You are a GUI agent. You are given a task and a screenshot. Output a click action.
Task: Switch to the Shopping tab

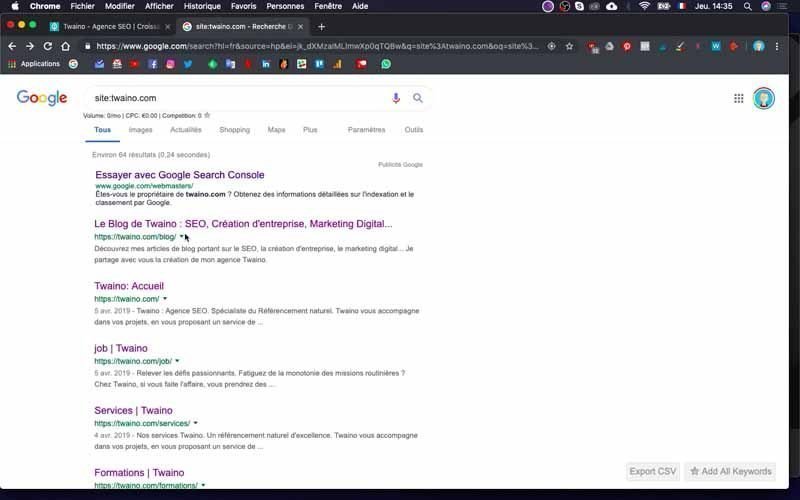point(235,130)
